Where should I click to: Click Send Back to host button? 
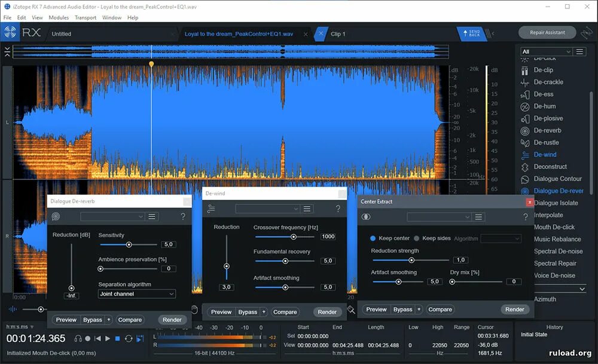click(471, 33)
